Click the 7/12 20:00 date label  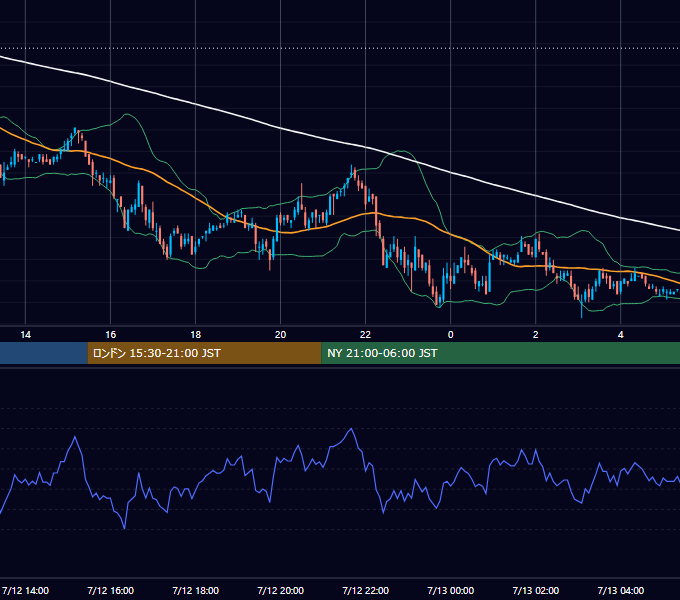point(281,590)
